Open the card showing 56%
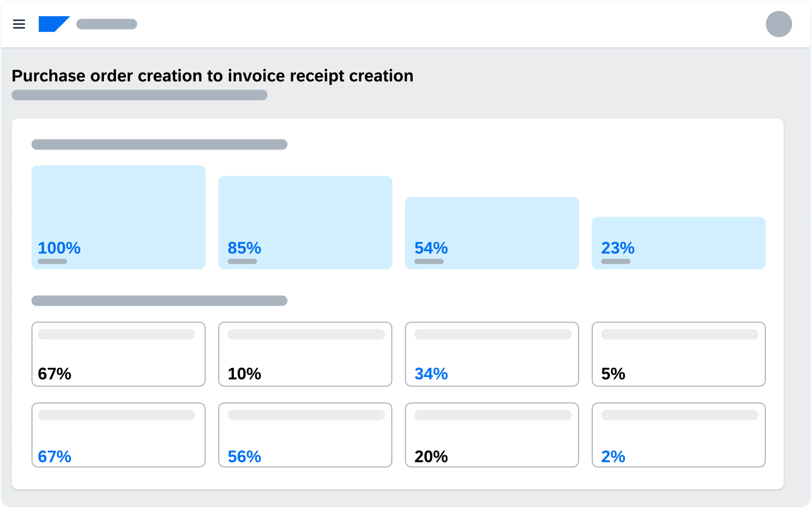 (305, 435)
